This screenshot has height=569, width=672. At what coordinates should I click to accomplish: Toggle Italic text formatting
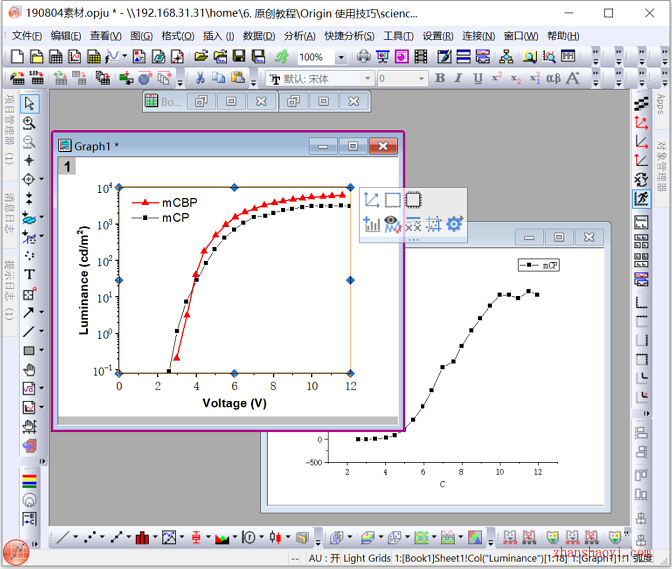pos(459,78)
